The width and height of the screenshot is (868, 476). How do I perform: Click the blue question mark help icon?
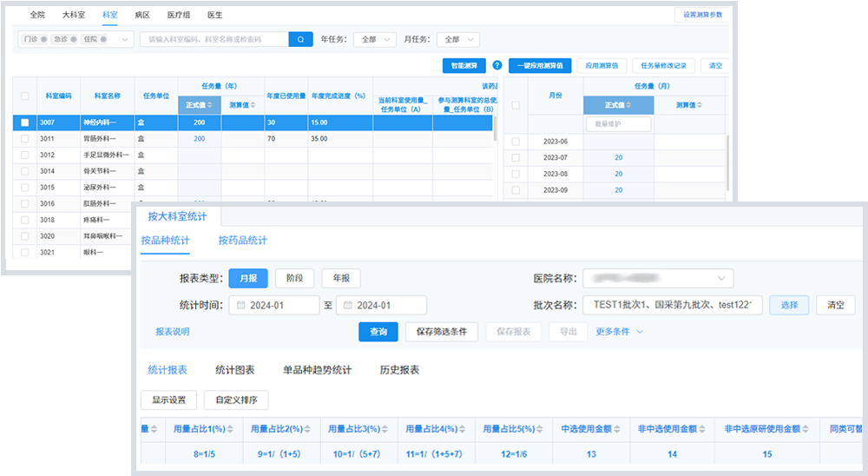point(497,65)
